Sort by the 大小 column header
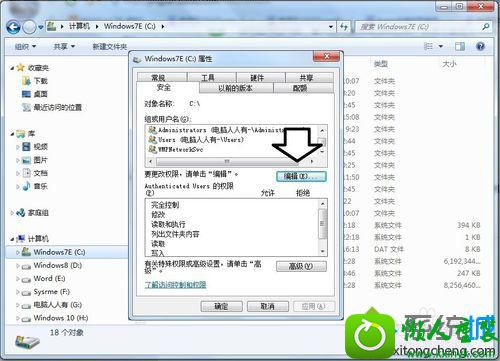 coord(449,64)
